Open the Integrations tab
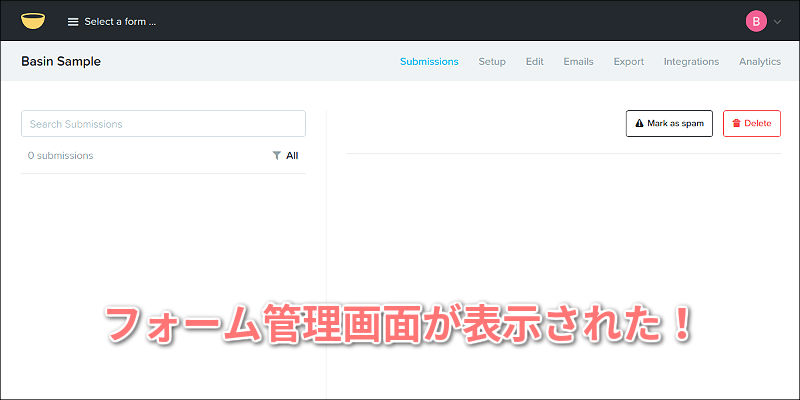 (x=691, y=61)
